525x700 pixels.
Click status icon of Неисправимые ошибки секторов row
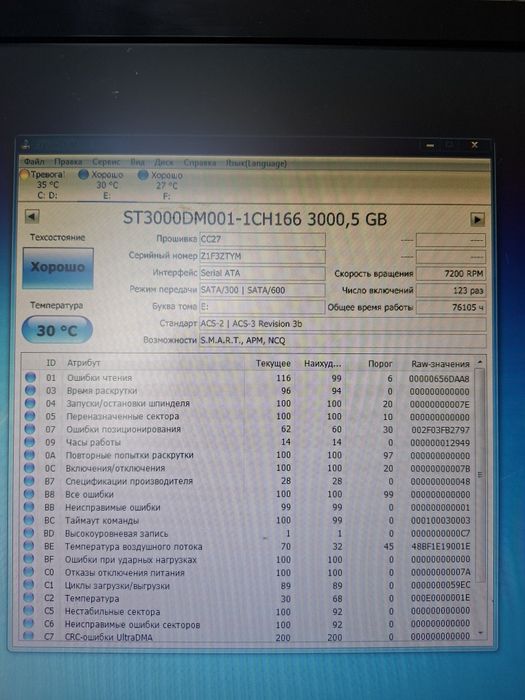click(29, 623)
